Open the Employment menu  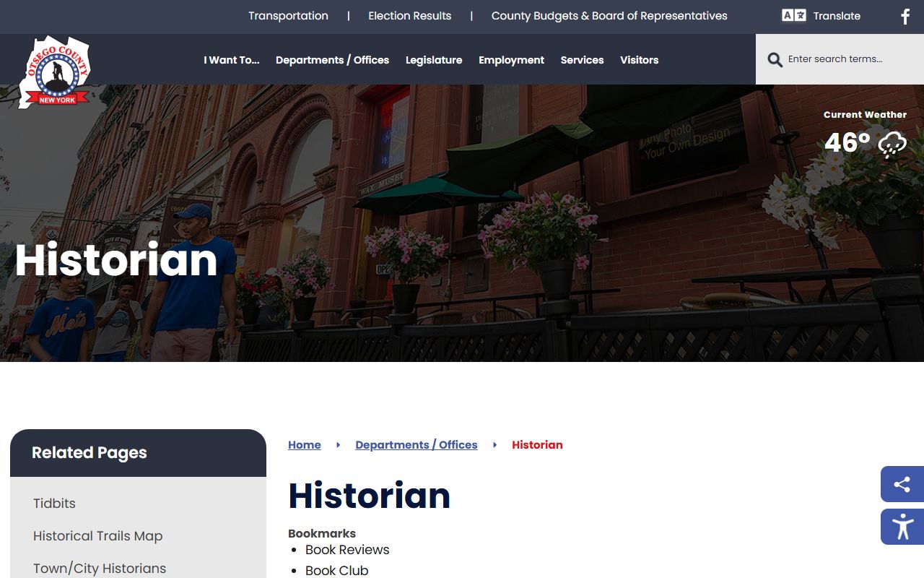click(511, 60)
